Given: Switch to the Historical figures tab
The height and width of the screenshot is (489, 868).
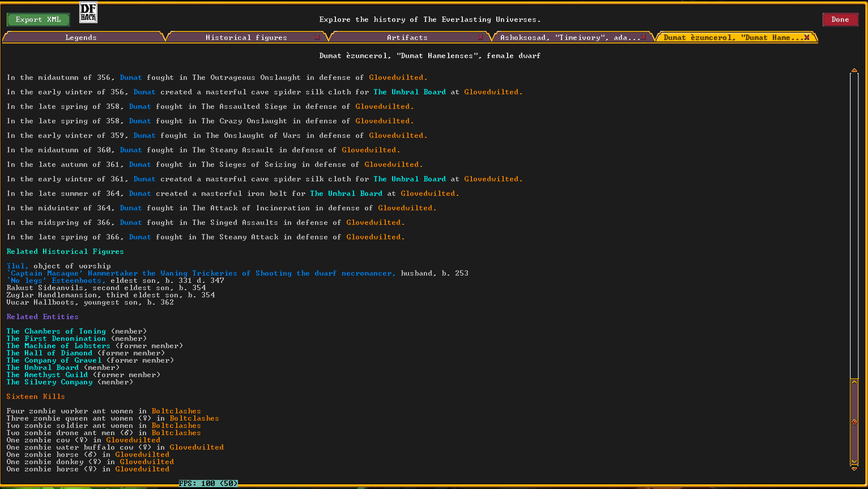Looking at the screenshot, I should tap(246, 37).
